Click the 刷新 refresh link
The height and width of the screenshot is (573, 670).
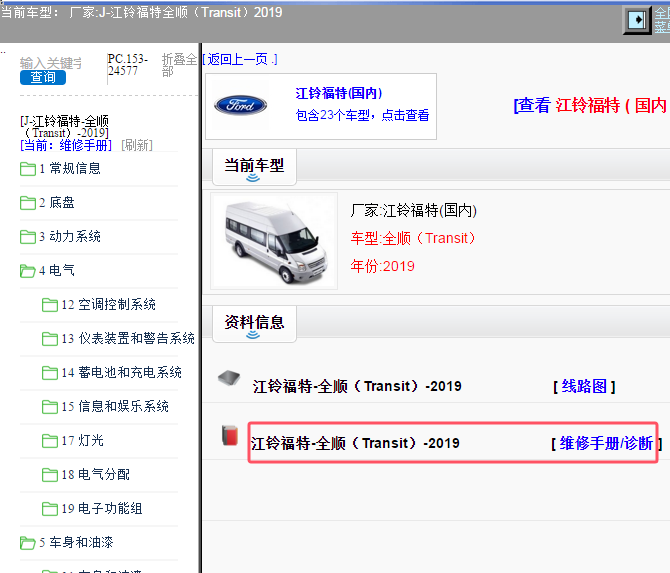(x=137, y=145)
